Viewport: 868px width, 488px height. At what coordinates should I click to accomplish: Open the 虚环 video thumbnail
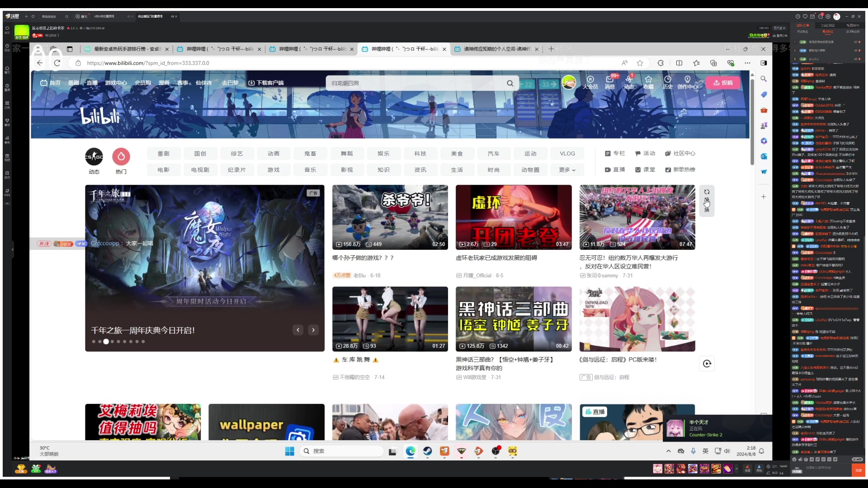pos(514,217)
